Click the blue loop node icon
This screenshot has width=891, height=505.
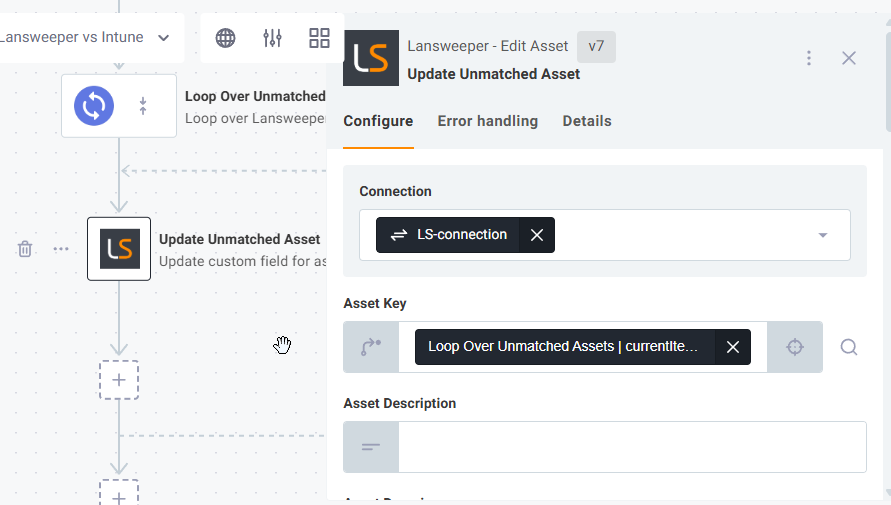point(94,105)
